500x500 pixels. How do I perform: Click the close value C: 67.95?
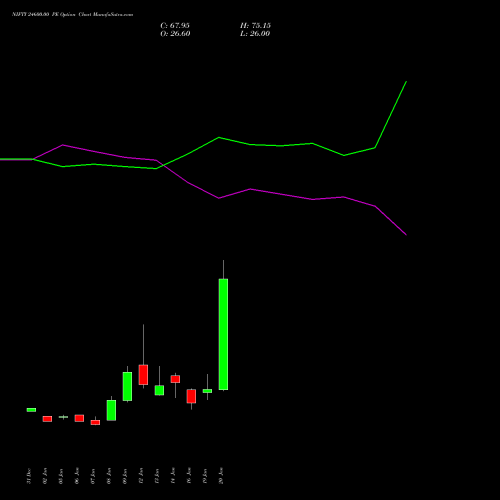175,26
